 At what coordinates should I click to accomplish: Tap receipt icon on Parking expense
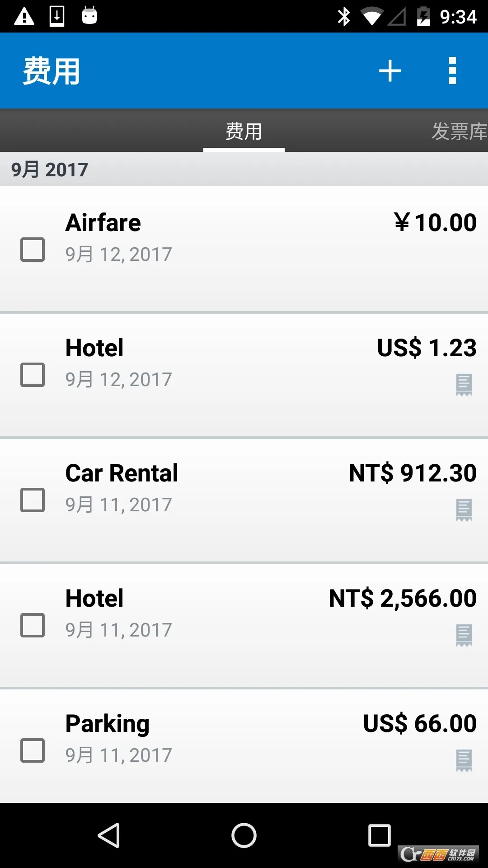464,760
